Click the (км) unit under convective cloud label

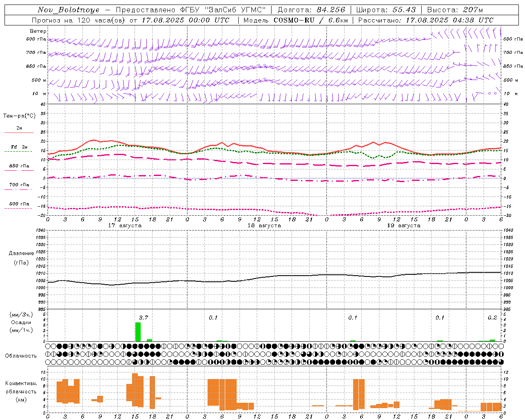pos(21,399)
